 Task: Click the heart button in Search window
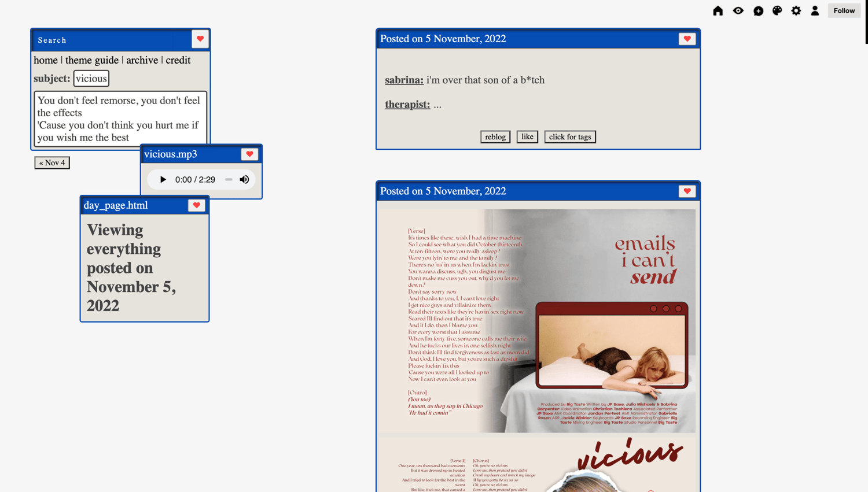pos(200,39)
